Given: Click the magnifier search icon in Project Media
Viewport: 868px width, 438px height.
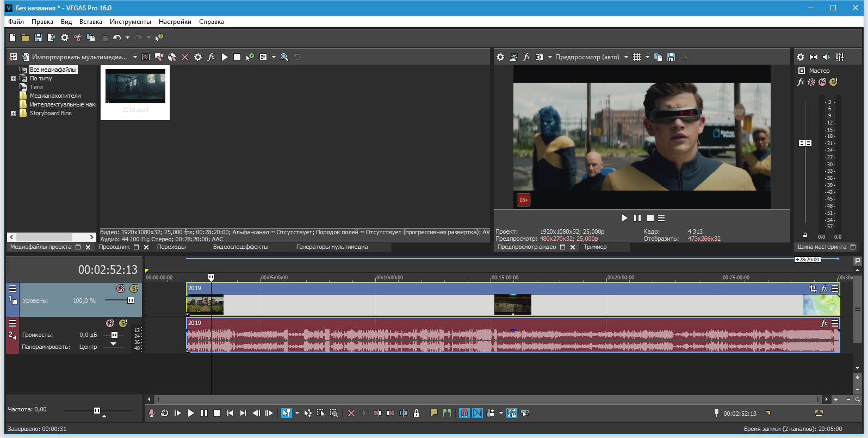Looking at the screenshot, I should pos(284,57).
